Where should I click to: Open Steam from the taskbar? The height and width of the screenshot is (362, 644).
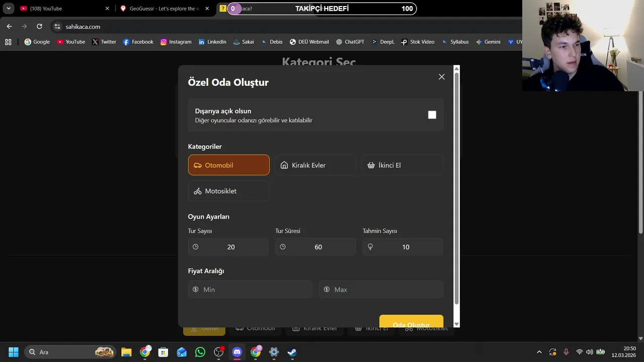pos(292,352)
